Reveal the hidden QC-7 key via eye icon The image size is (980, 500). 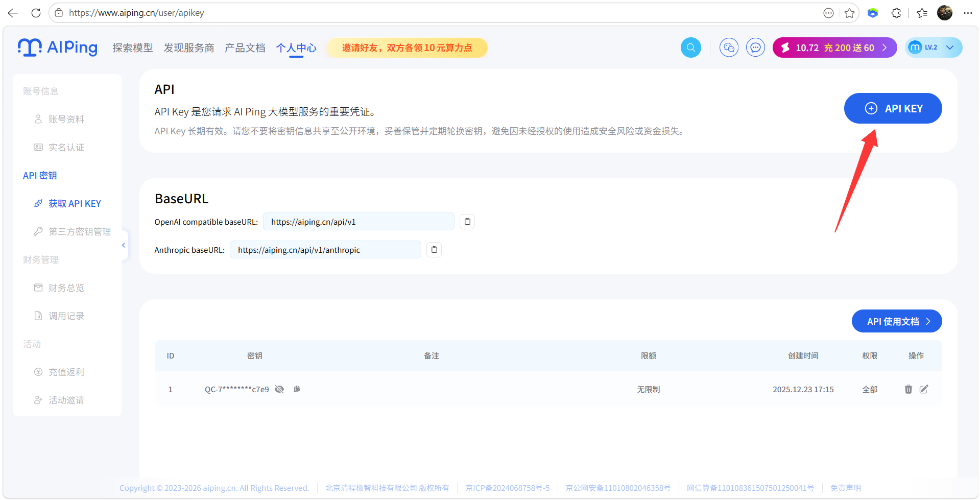pyautogui.click(x=279, y=389)
